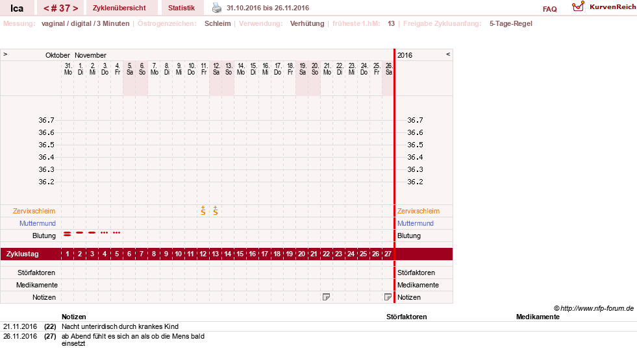Click the cycle number #37
The width and height of the screenshot is (637, 364).
click(60, 8)
